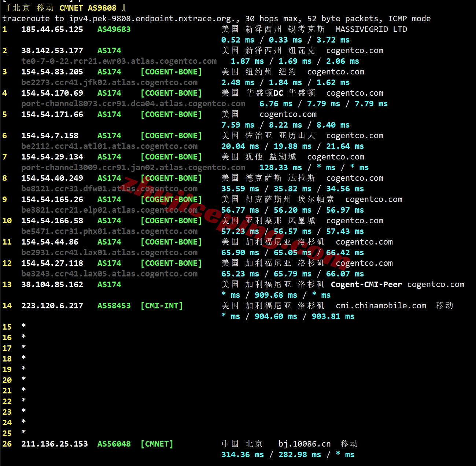Viewport: 476px width, 466px height.
Task: Click the 6.76 ms latency value
Action: tap(276, 104)
